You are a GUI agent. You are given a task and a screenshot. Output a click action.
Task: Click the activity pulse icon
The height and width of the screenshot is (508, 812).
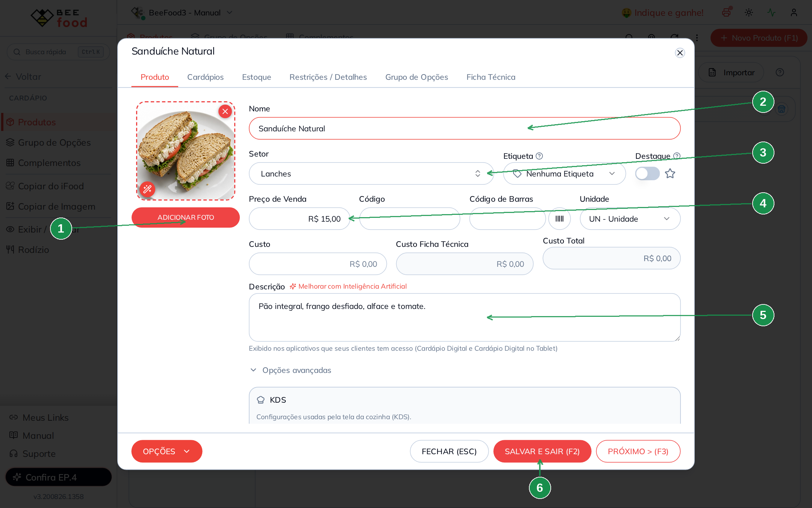tap(771, 12)
